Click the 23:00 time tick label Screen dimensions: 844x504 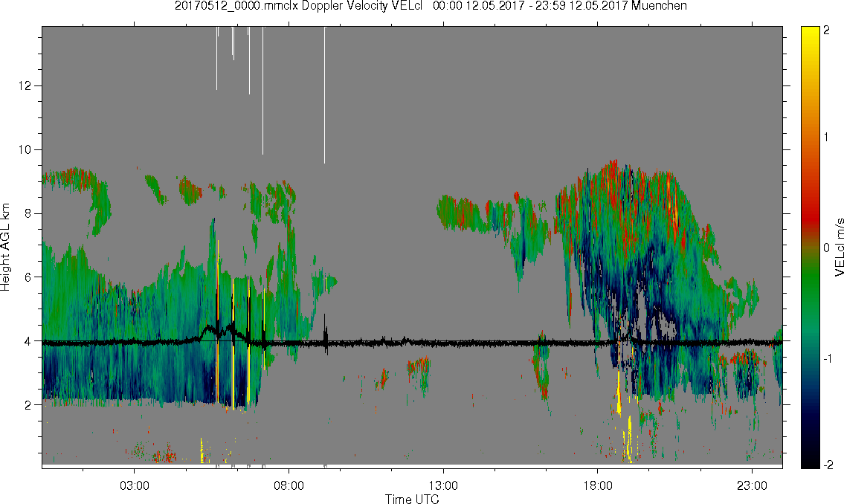752,485
